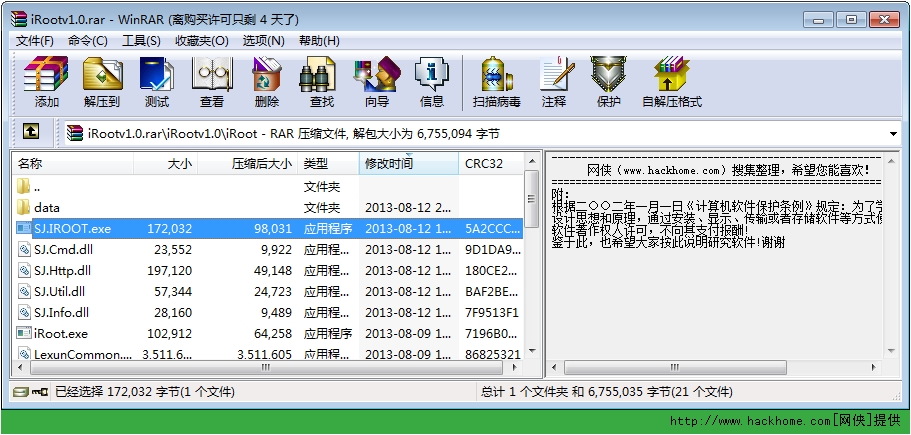This screenshot has height=435, width=911.
Task: Click the SJ.Cmd.dll file icon
Action: coord(24,249)
